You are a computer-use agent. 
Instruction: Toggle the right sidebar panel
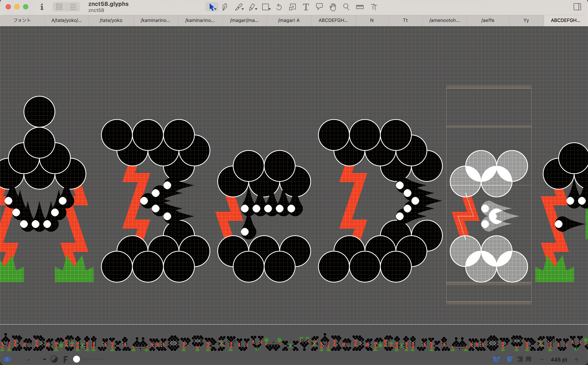[577, 7]
